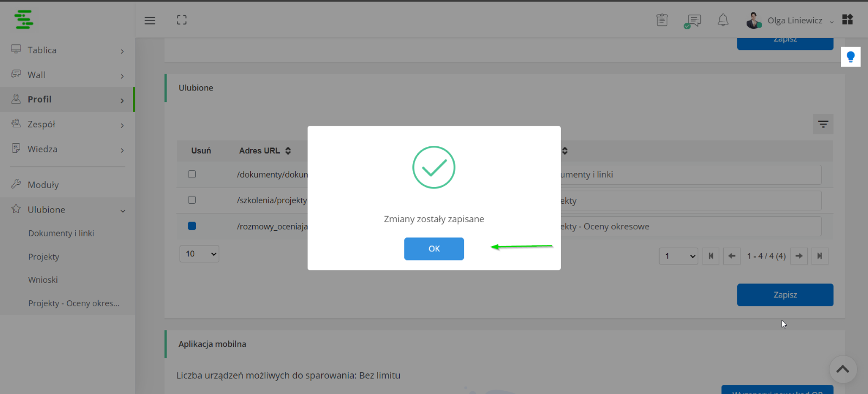This screenshot has width=868, height=394.
Task: Open the chat messages icon
Action: click(692, 21)
